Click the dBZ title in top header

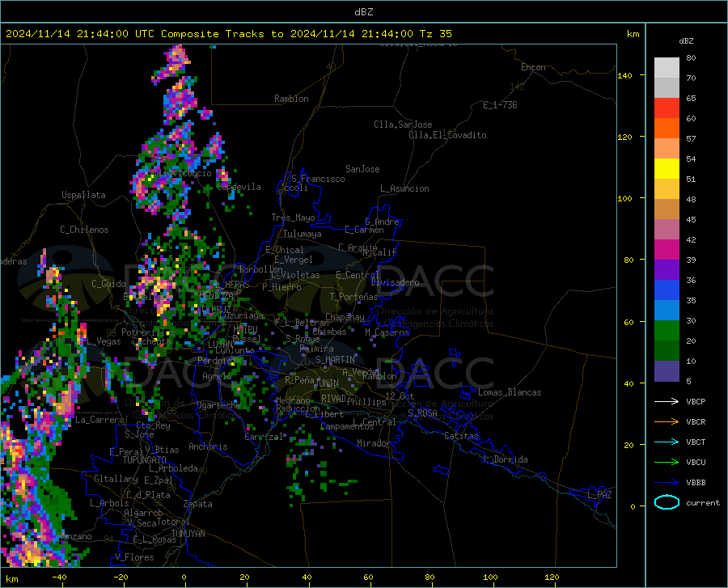[363, 12]
